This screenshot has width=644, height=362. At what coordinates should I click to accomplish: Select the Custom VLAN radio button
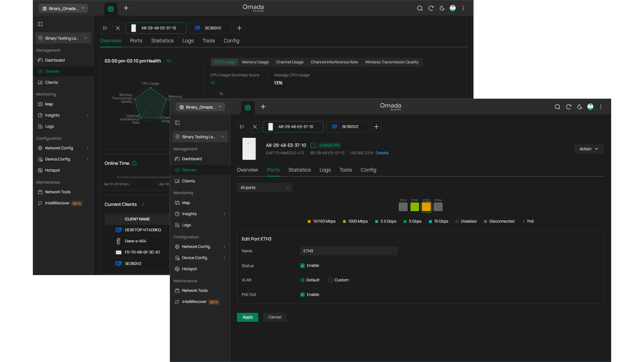point(331,280)
